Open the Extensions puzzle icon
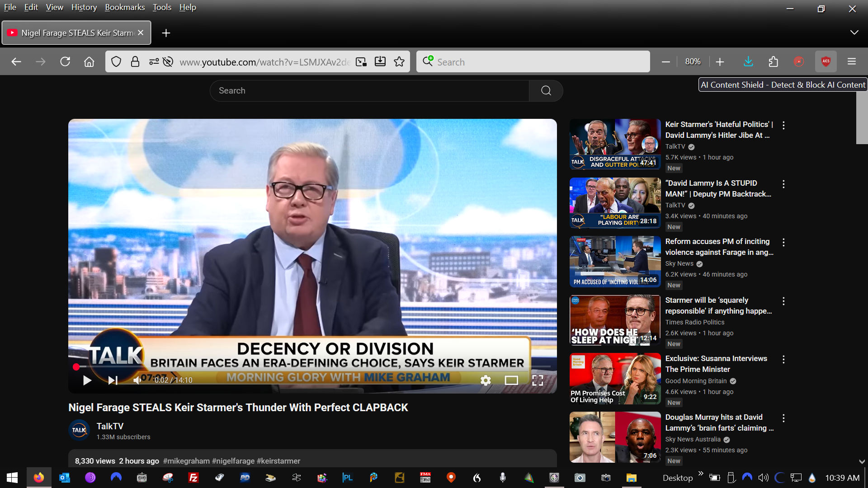The height and width of the screenshot is (488, 868). (x=774, y=62)
